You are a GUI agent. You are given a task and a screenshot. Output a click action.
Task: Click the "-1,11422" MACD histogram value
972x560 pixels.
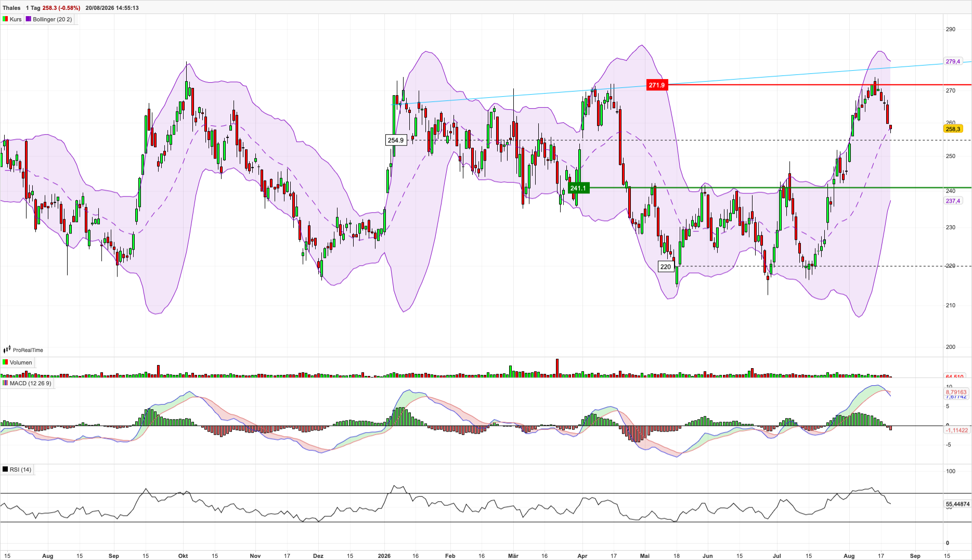(956, 430)
